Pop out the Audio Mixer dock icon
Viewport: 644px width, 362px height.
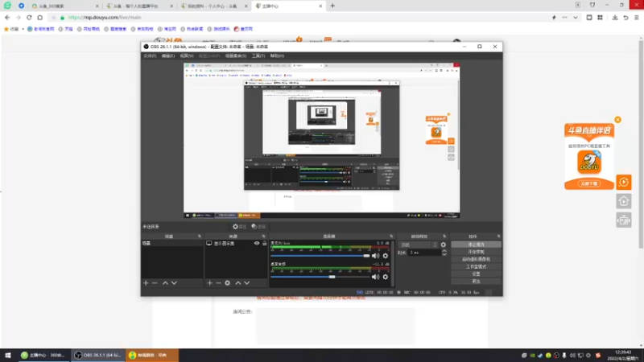(391, 237)
